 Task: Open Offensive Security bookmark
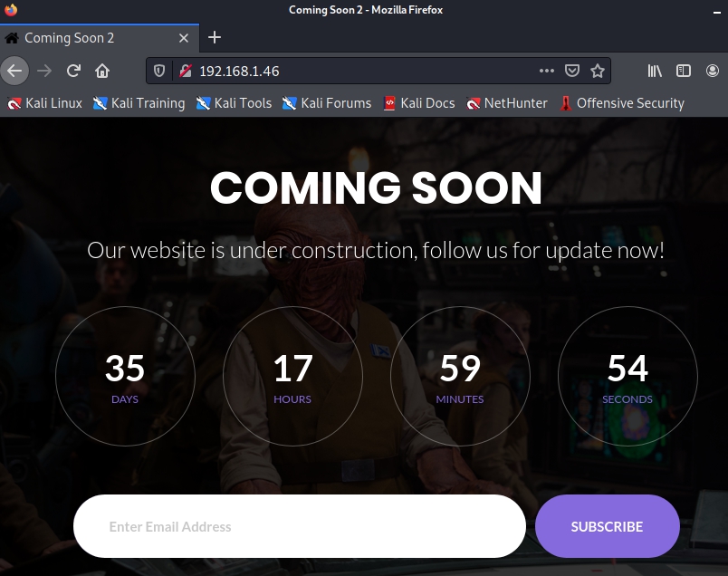(x=622, y=103)
